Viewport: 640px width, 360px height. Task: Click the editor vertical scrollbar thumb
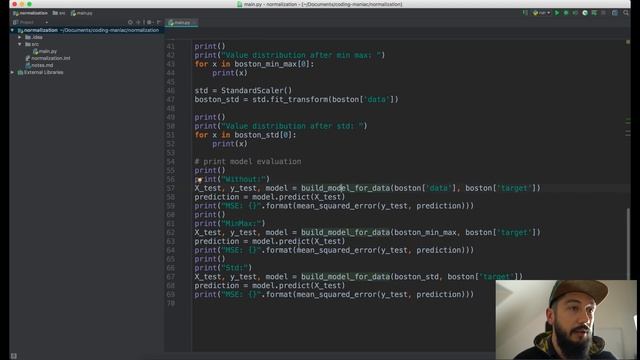click(628, 244)
